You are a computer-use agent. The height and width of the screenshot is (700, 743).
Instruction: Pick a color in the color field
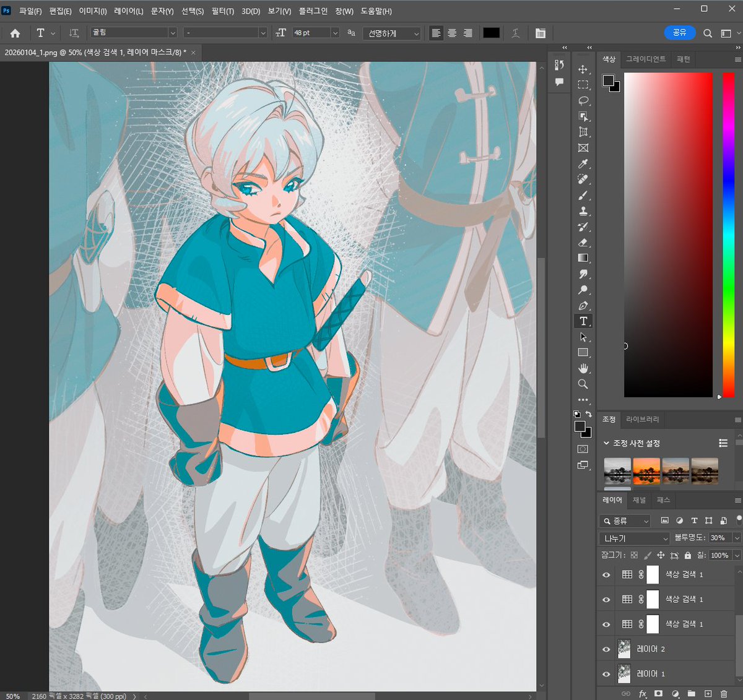point(668,235)
